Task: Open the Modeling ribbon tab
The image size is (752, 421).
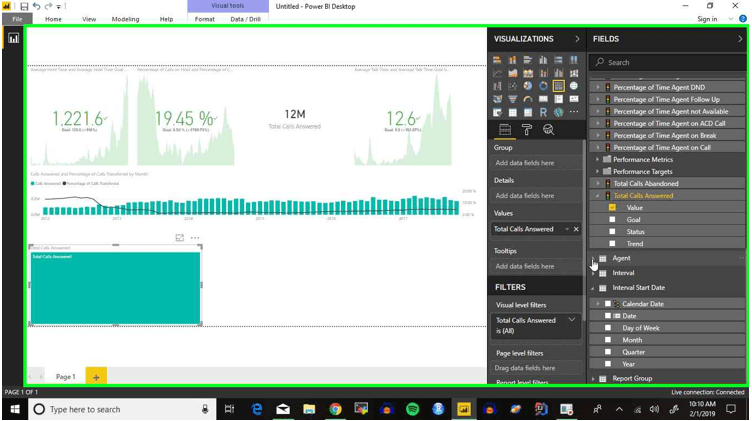Action: point(125,19)
